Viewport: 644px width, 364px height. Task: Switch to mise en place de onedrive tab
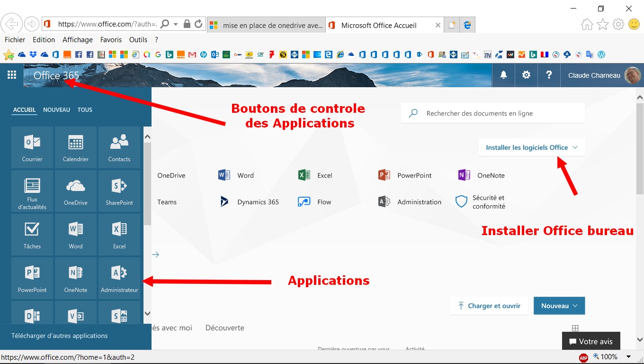266,25
